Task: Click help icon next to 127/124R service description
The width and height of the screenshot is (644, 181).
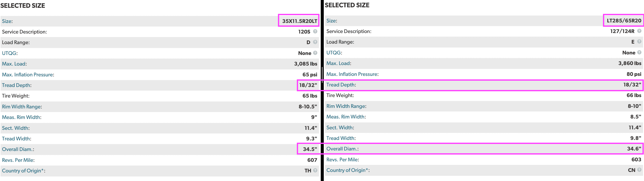Action: 639,31
